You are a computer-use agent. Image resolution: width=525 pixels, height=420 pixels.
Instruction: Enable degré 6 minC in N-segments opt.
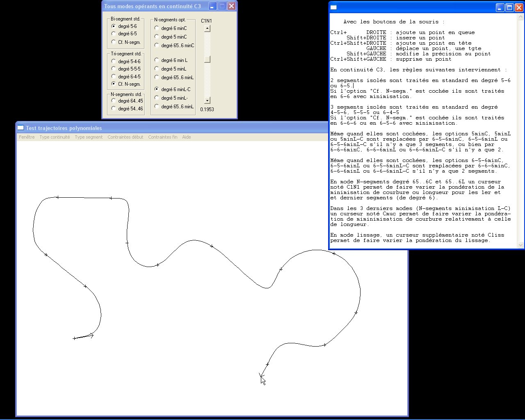[157, 28]
